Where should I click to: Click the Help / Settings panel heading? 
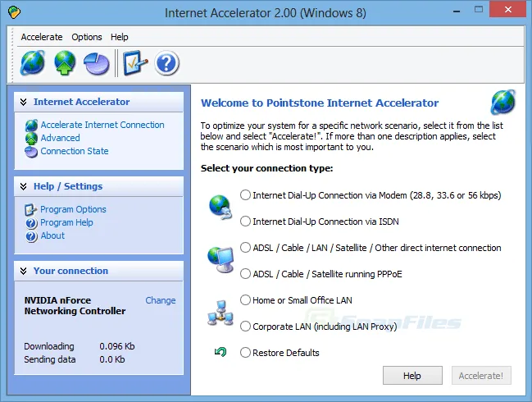[68, 186]
